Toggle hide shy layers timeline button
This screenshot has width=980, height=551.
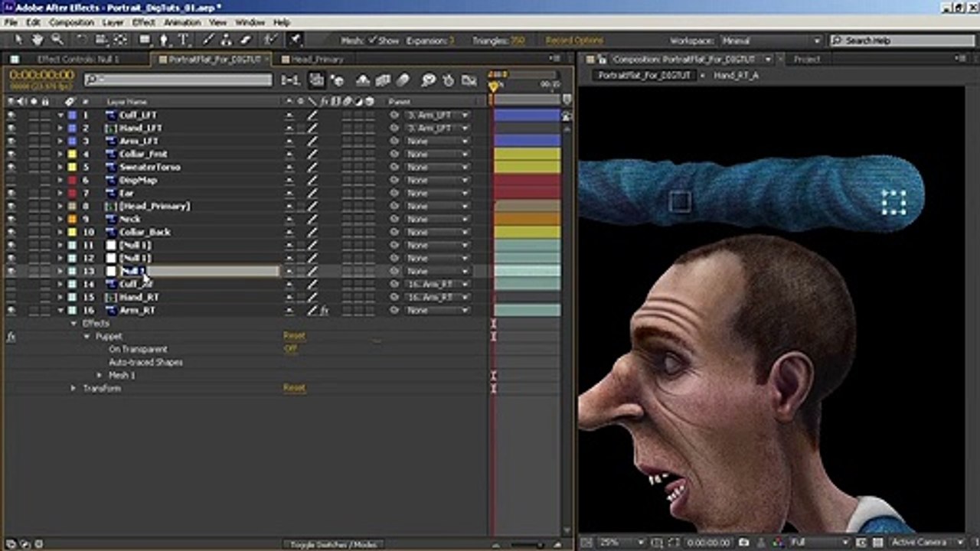[364, 80]
